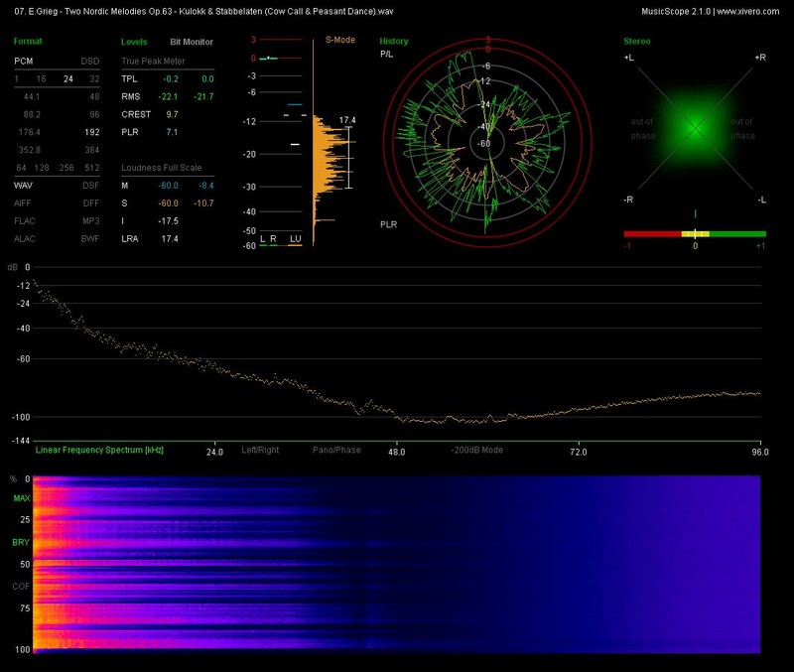Toggle the Linear Frequency Spectrum scale label
This screenshot has width=794, height=672.
(x=99, y=450)
